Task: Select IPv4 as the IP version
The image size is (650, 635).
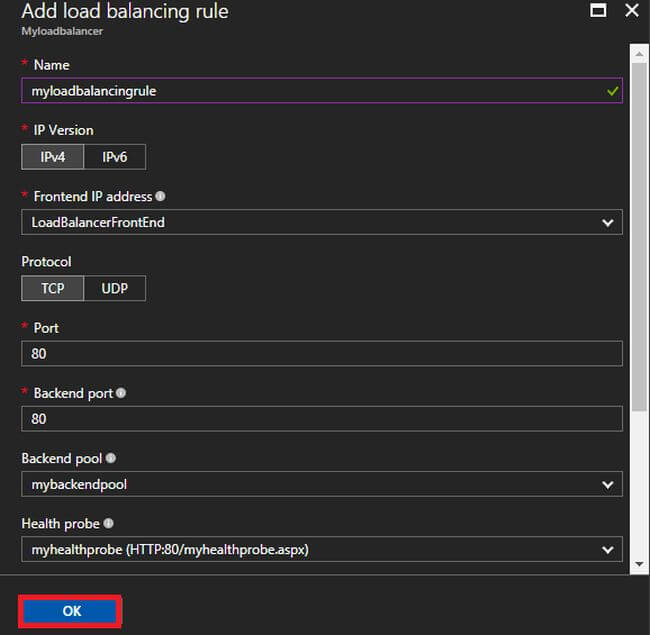Action: click(x=52, y=157)
